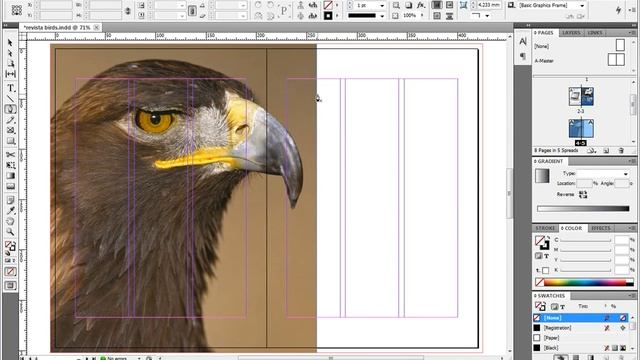Click Apply None button in toolbox

point(10,271)
